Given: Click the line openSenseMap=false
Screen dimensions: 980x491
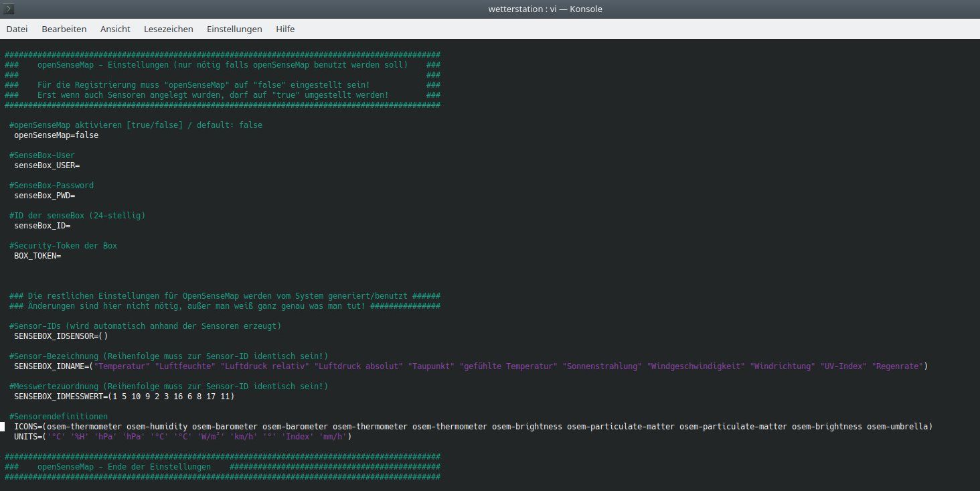Looking at the screenshot, I should point(56,135).
